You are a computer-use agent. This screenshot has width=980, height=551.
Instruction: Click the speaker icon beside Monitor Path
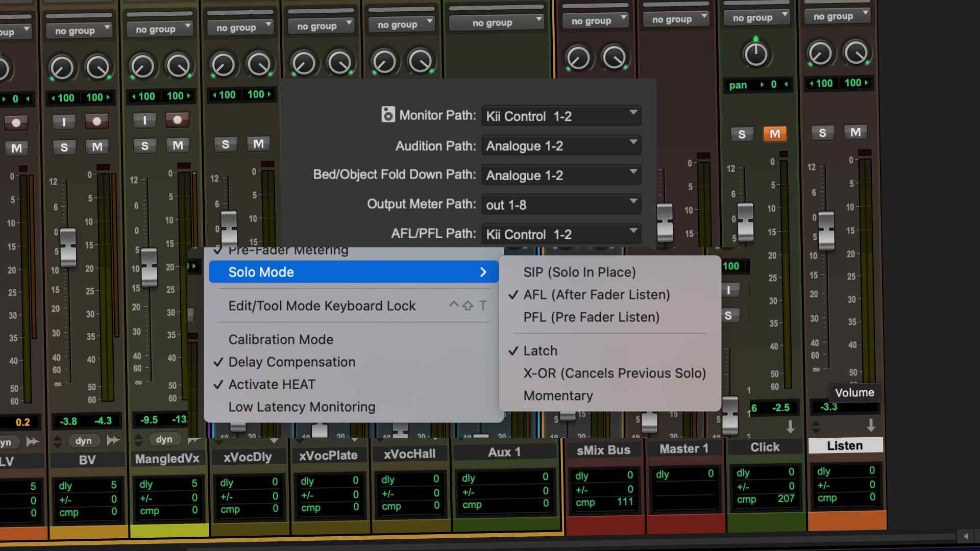click(x=388, y=114)
